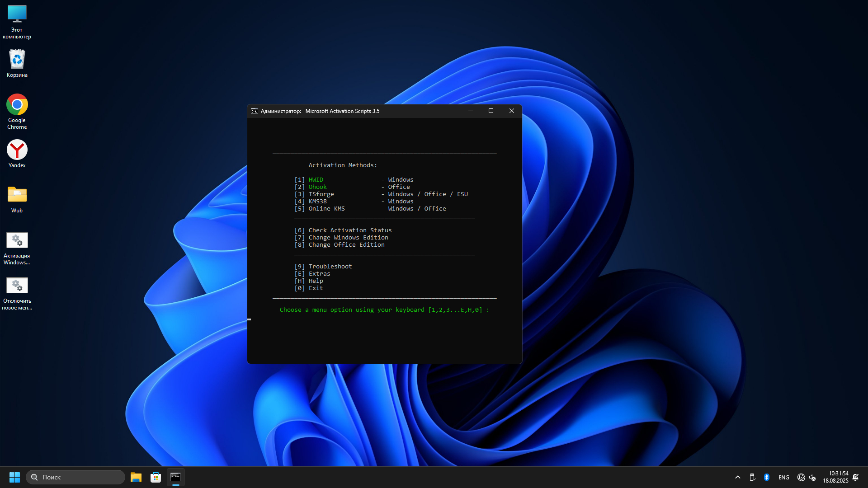Open Google Chrome from the desktop
Screen dimensions: 868x488
17,104
